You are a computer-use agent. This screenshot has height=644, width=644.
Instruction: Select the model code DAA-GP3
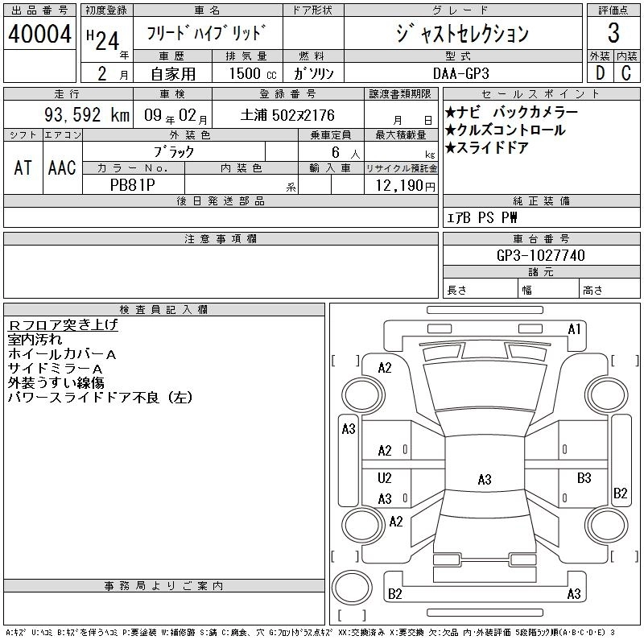click(x=460, y=73)
